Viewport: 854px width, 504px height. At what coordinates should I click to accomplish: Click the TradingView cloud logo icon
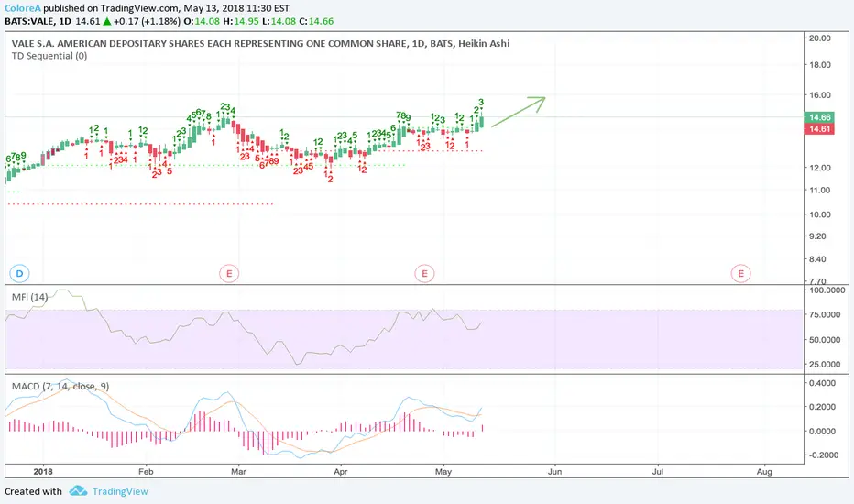78,491
